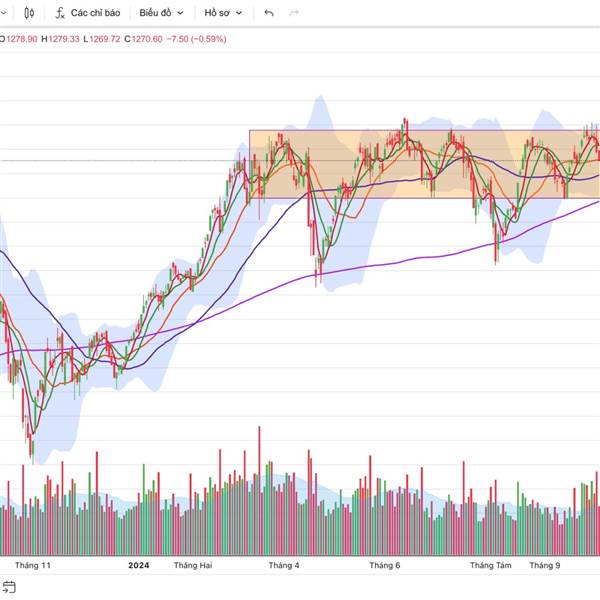600x600 pixels.
Task: Expand the Biểu đồ dropdown
Action: click(x=161, y=13)
